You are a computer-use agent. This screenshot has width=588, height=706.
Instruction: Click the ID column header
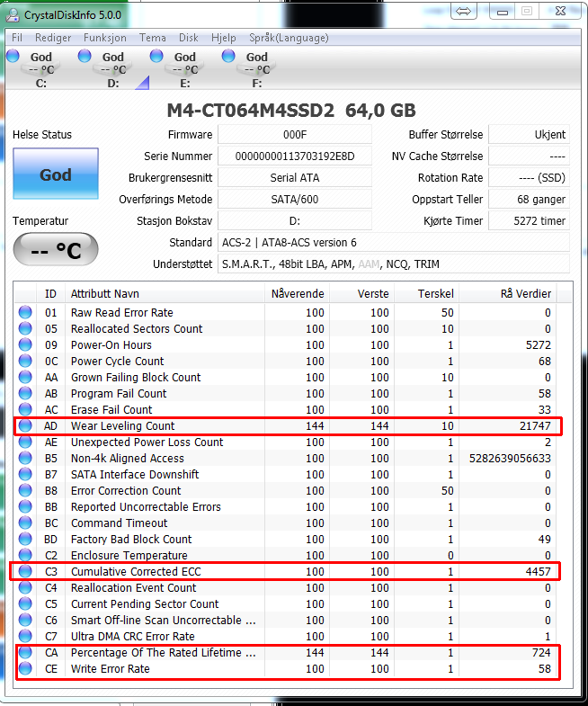tap(50, 294)
